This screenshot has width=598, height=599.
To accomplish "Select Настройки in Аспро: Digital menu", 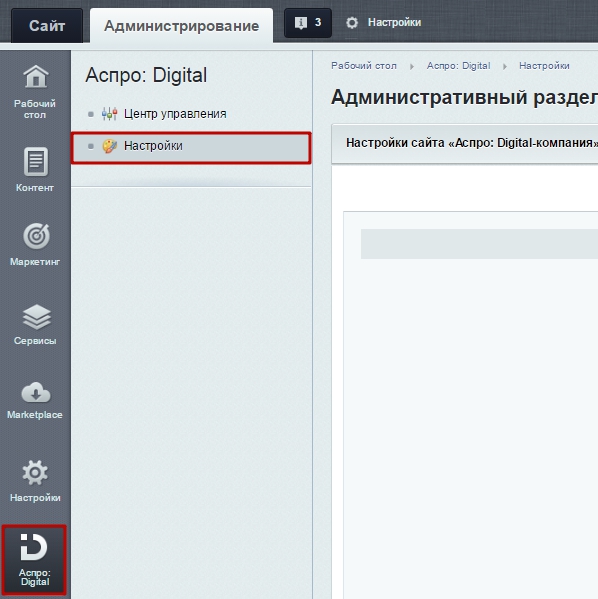I will (x=191, y=148).
